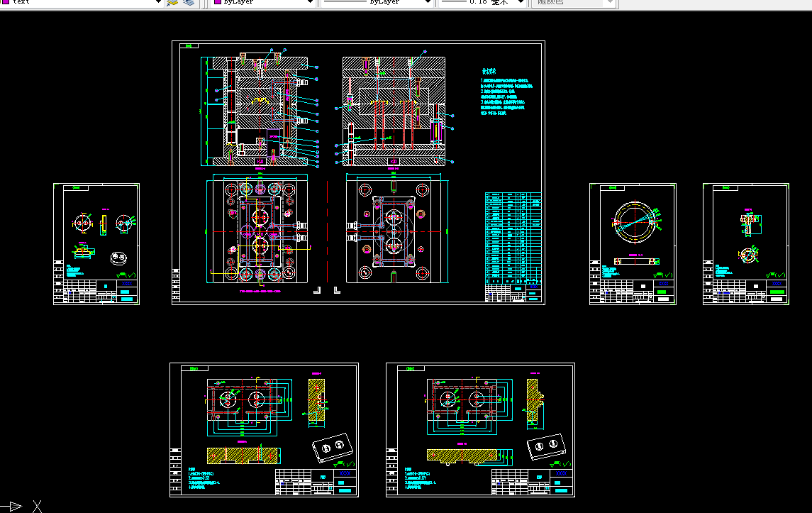
Task: Select the cyan parts list table in the assembly sheet
Action: tap(513, 238)
